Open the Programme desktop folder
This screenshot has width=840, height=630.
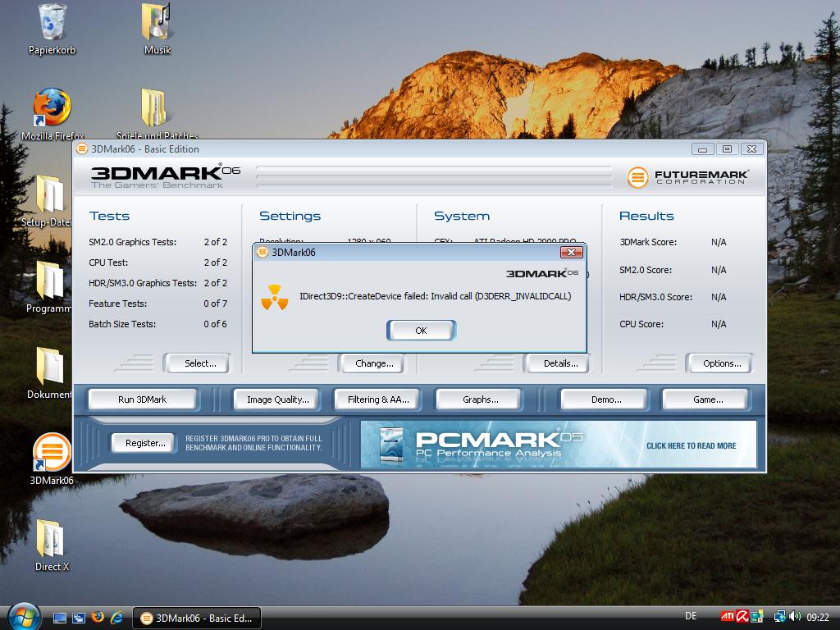[49, 286]
